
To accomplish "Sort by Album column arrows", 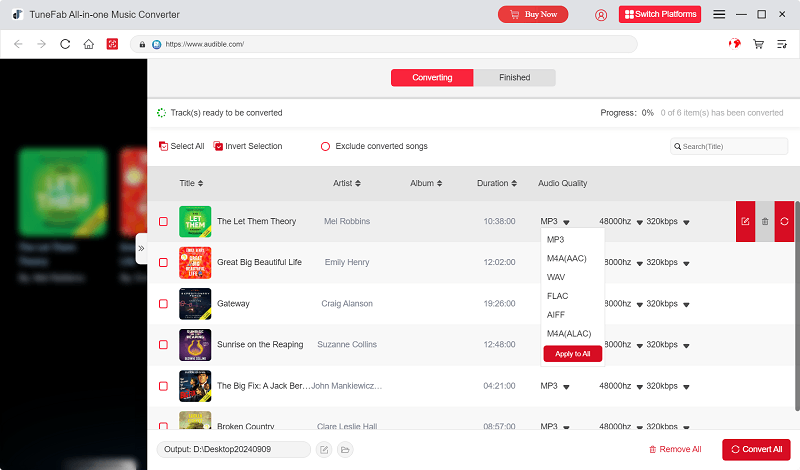I will click(439, 183).
